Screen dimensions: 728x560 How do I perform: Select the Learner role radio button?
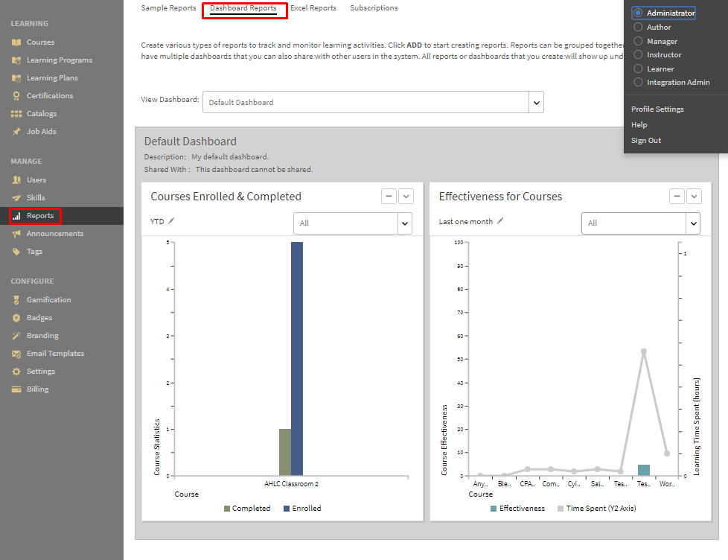point(638,69)
